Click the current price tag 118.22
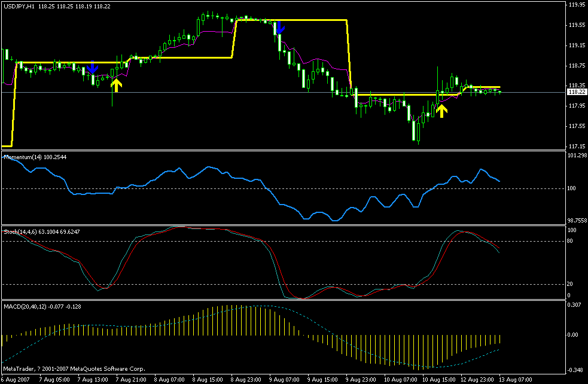This screenshot has width=588, height=384. click(576, 92)
